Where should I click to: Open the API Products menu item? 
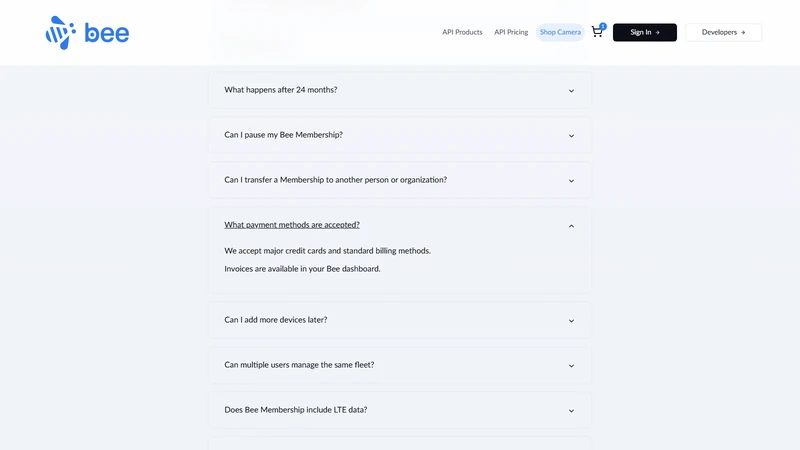[462, 32]
